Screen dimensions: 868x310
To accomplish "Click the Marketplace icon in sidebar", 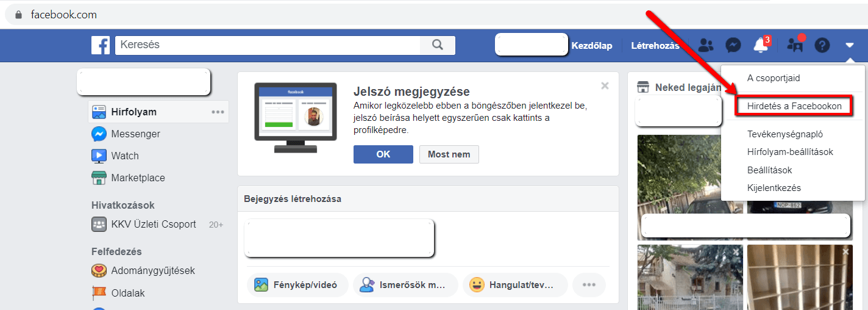I will [x=99, y=178].
